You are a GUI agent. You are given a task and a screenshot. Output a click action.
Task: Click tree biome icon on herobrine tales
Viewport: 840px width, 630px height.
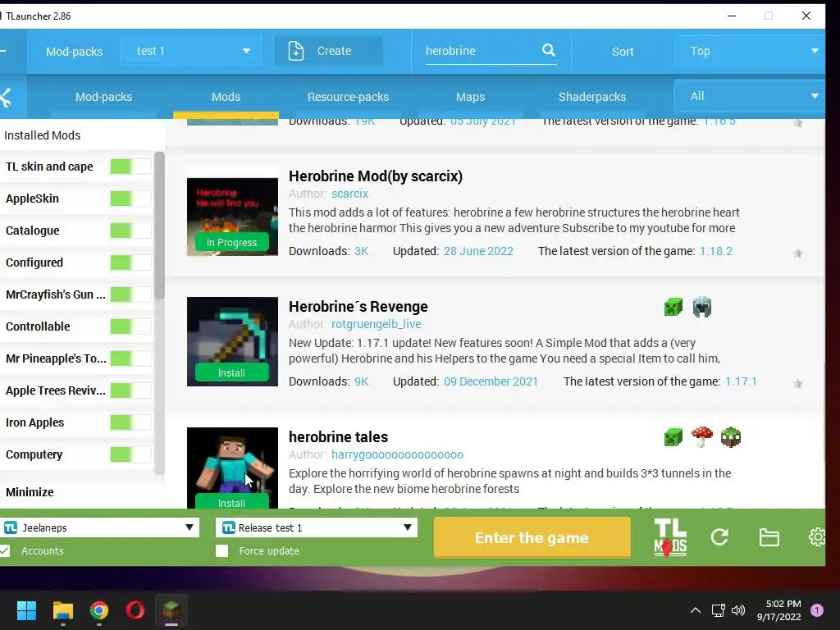point(731,437)
